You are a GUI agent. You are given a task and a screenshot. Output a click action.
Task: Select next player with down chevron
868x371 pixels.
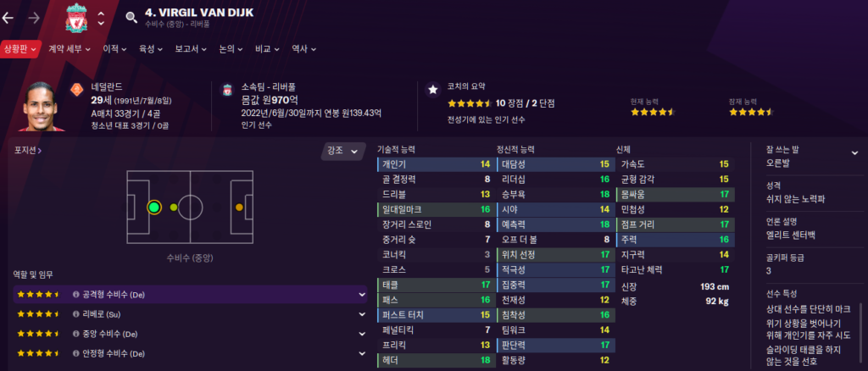101,23
